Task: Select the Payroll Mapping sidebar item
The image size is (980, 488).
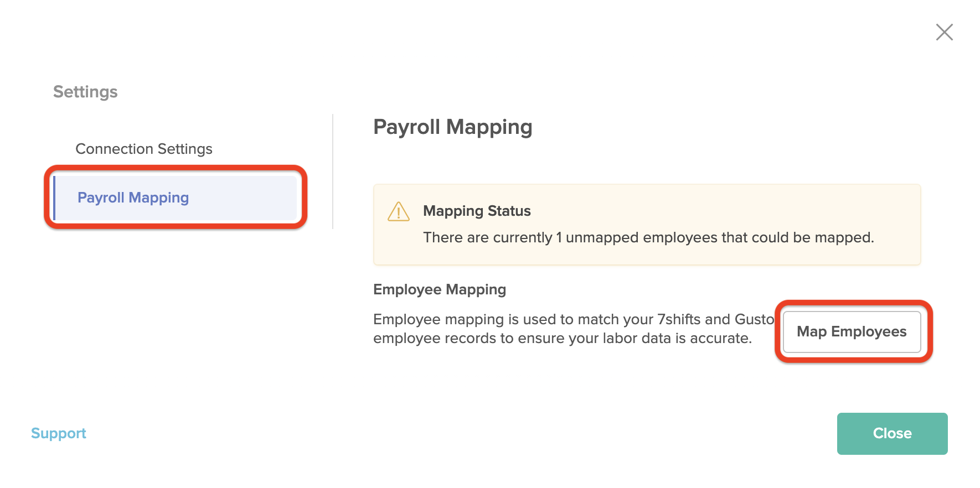Action: (x=176, y=198)
